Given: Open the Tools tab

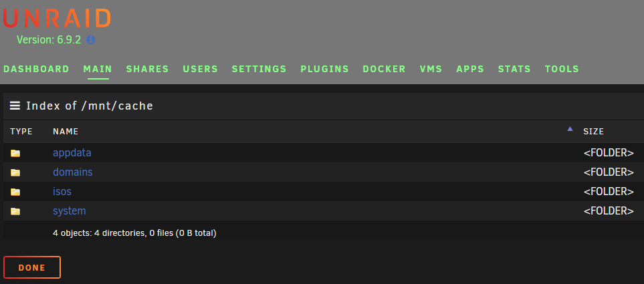Looking at the screenshot, I should click(x=562, y=69).
